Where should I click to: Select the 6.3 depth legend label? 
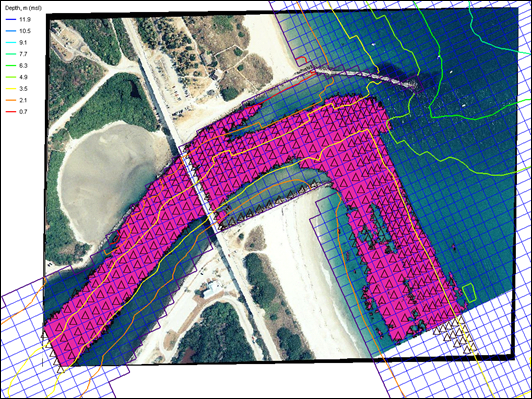click(x=23, y=66)
